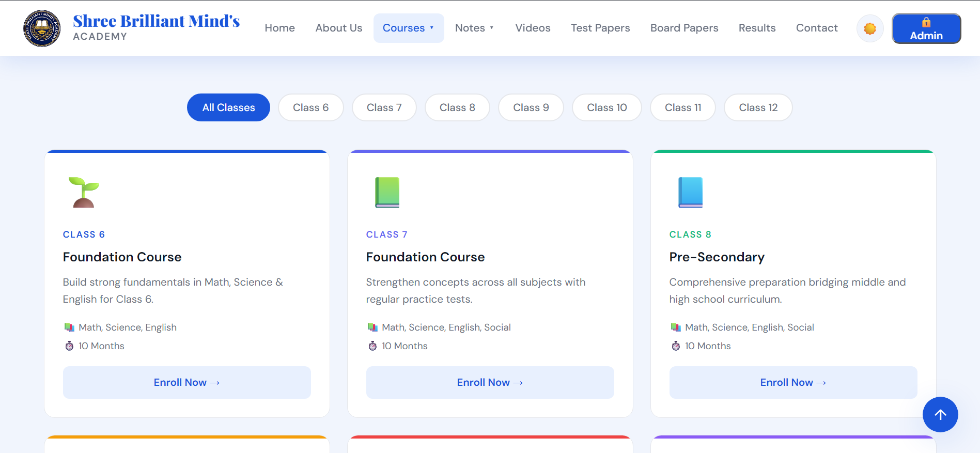Filter courses by Class 11

pos(682,107)
